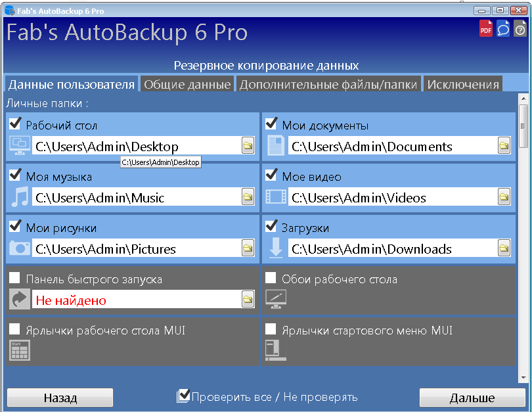Switch to Данные пользователя tab
532x412 pixels.
pos(71,84)
